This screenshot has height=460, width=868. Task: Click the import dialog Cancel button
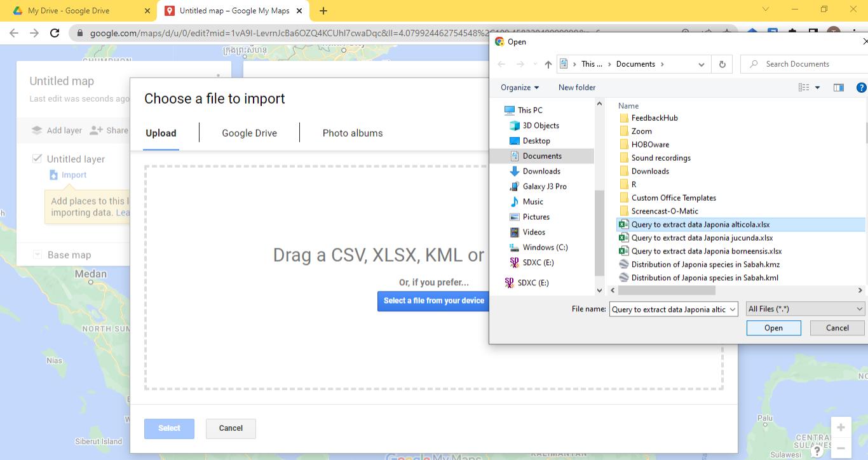pos(231,428)
